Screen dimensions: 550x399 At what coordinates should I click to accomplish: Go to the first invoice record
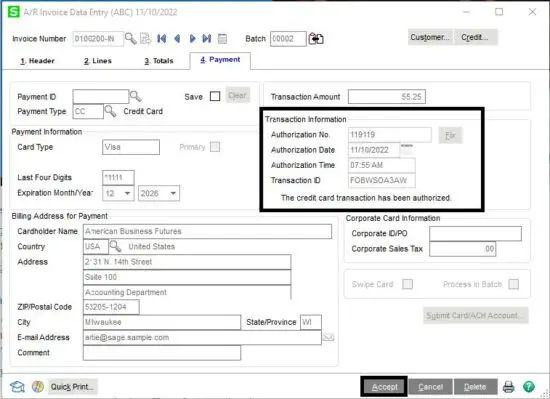tap(162, 39)
